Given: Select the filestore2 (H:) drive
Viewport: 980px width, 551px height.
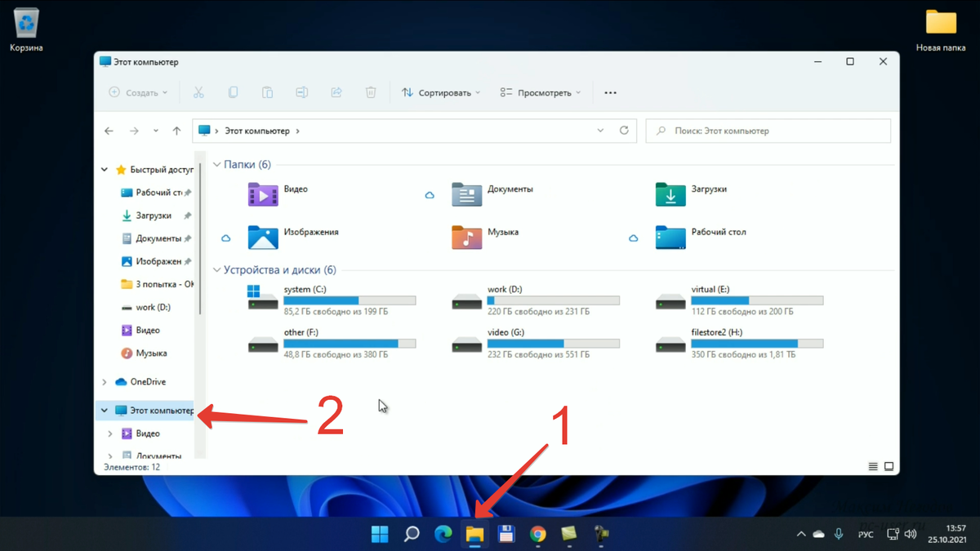Looking at the screenshot, I should [740, 344].
